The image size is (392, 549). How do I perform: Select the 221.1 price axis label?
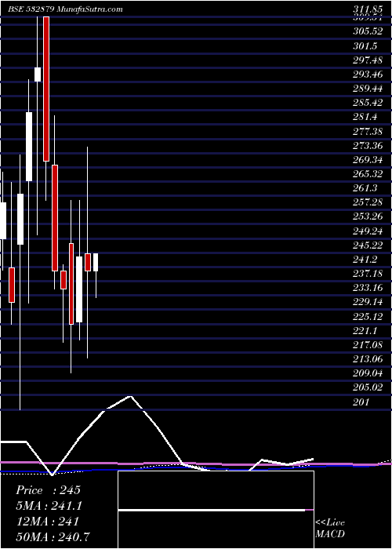pyautogui.click(x=365, y=332)
